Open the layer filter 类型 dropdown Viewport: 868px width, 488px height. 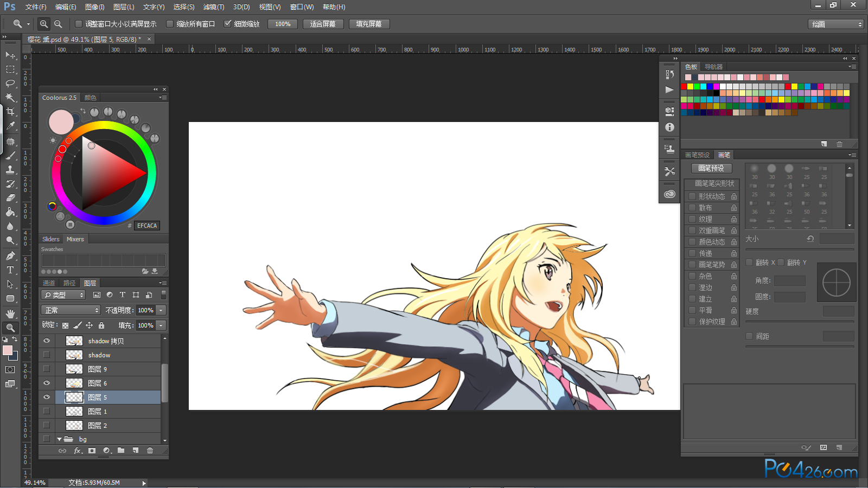pyautogui.click(x=63, y=295)
